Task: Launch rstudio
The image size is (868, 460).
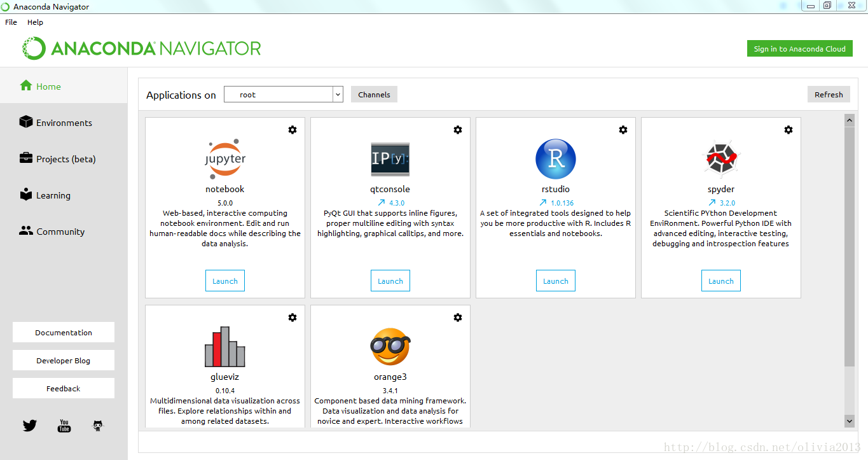Action: [556, 281]
